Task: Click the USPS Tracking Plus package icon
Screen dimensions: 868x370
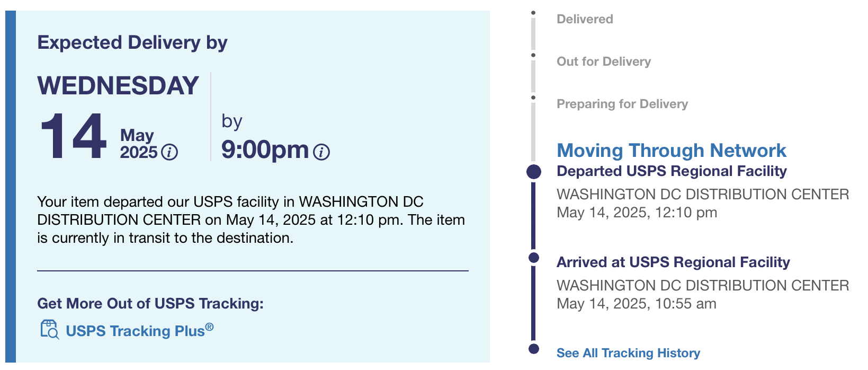Action: pos(50,330)
